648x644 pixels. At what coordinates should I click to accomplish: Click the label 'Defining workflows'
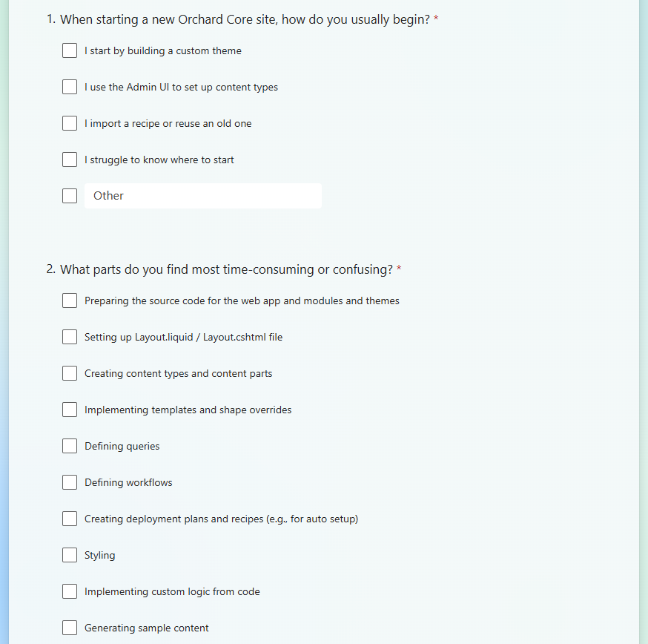[128, 482]
